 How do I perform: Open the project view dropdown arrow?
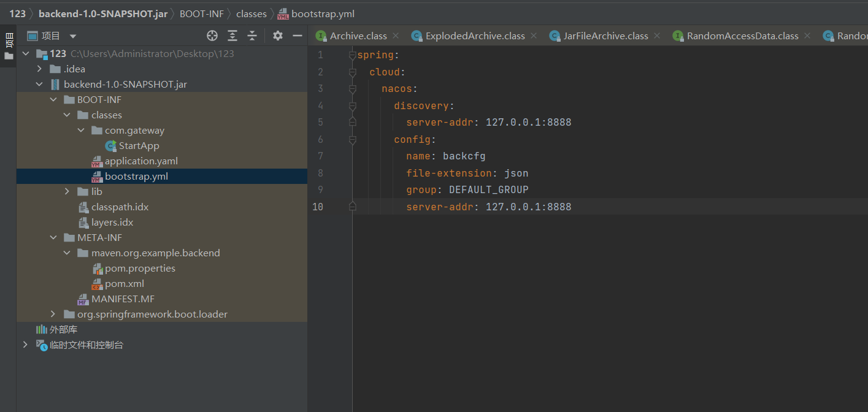pos(73,37)
